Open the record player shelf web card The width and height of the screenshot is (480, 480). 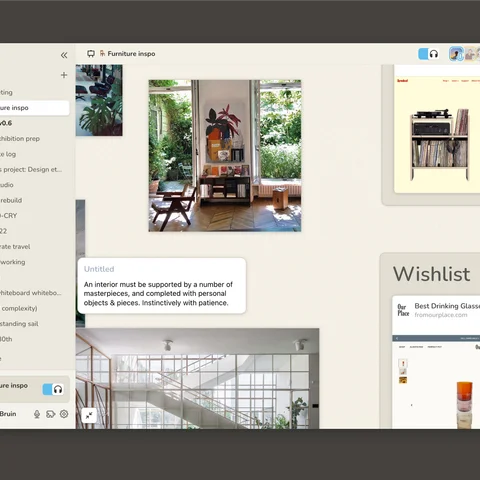tap(437, 129)
